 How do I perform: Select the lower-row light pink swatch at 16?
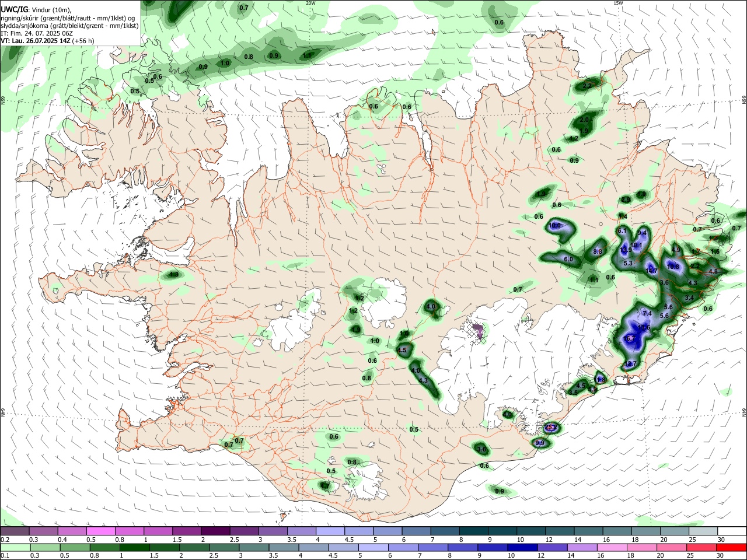pyautogui.click(x=612, y=547)
